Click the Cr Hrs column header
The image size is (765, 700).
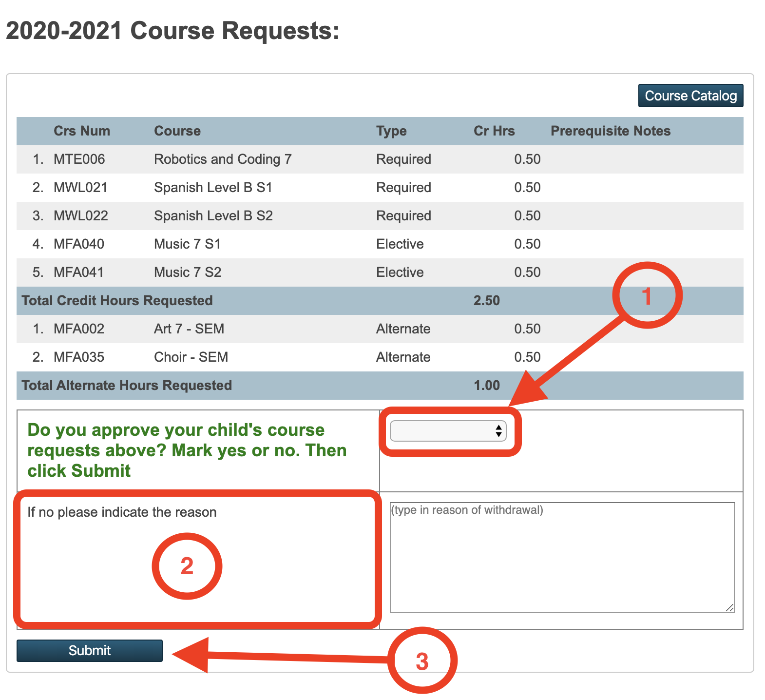coord(494,131)
